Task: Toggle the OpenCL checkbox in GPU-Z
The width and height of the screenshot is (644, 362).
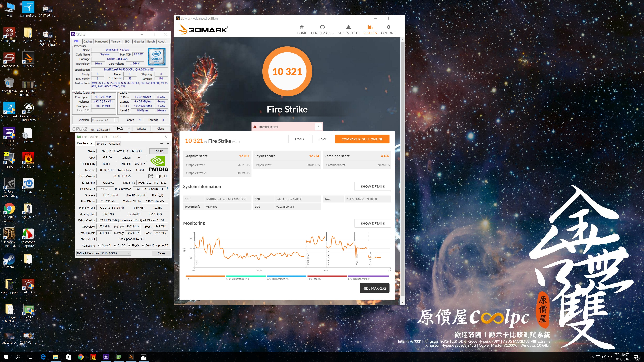Action: click(99, 245)
